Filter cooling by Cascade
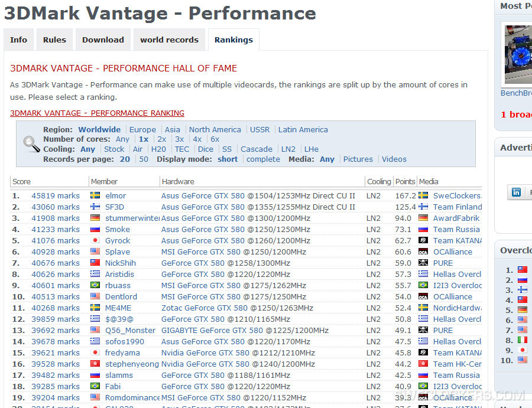 (257, 149)
